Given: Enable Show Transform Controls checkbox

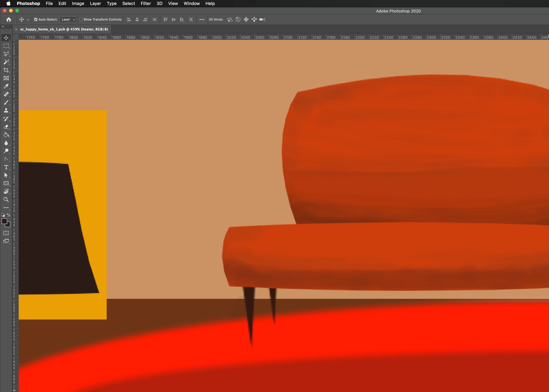Looking at the screenshot, I should 81,19.
